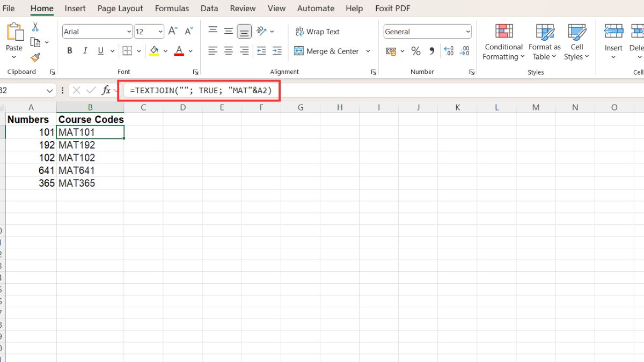
Task: Click the Increase Indent icon
Action: click(277, 51)
